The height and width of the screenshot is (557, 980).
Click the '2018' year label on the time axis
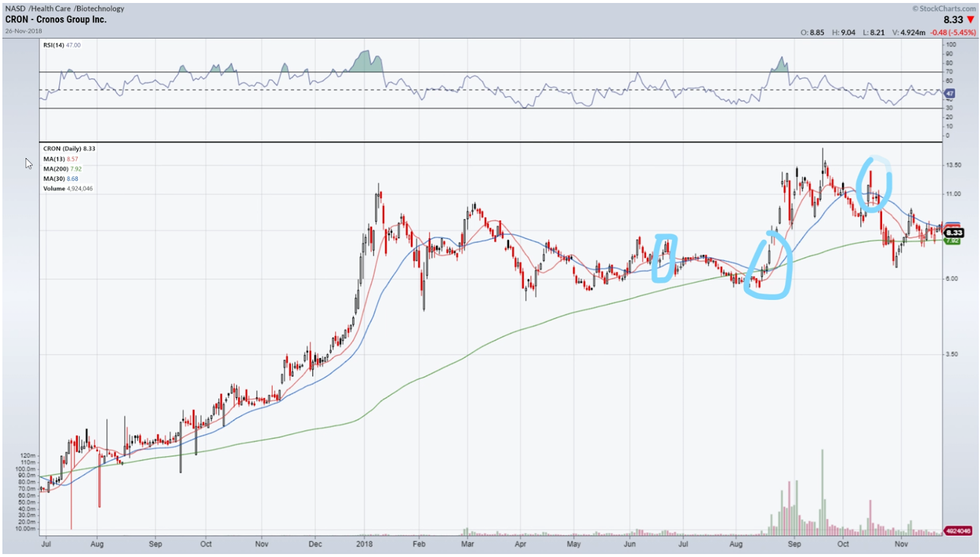tap(364, 544)
